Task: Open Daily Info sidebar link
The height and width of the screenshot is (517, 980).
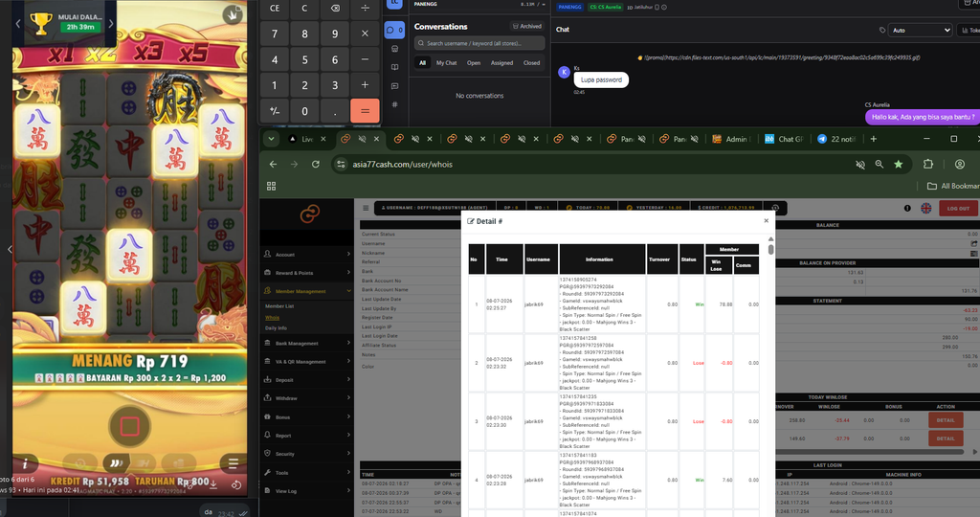Action: click(276, 327)
